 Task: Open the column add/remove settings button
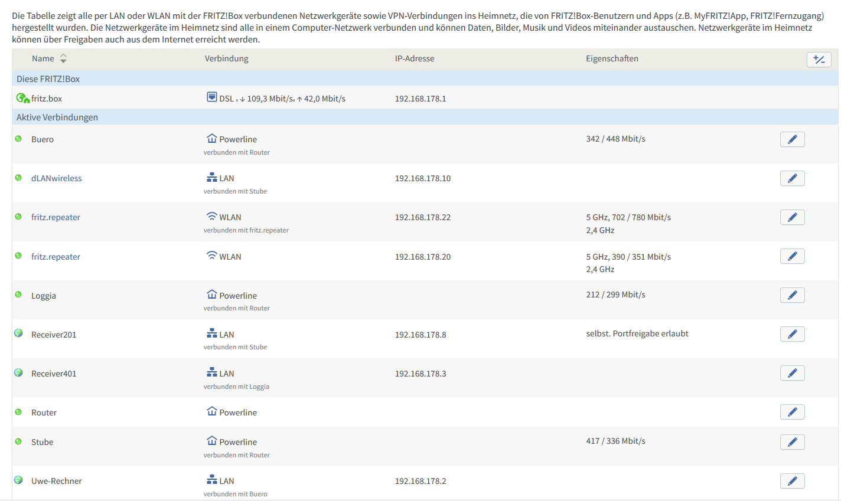[819, 60]
